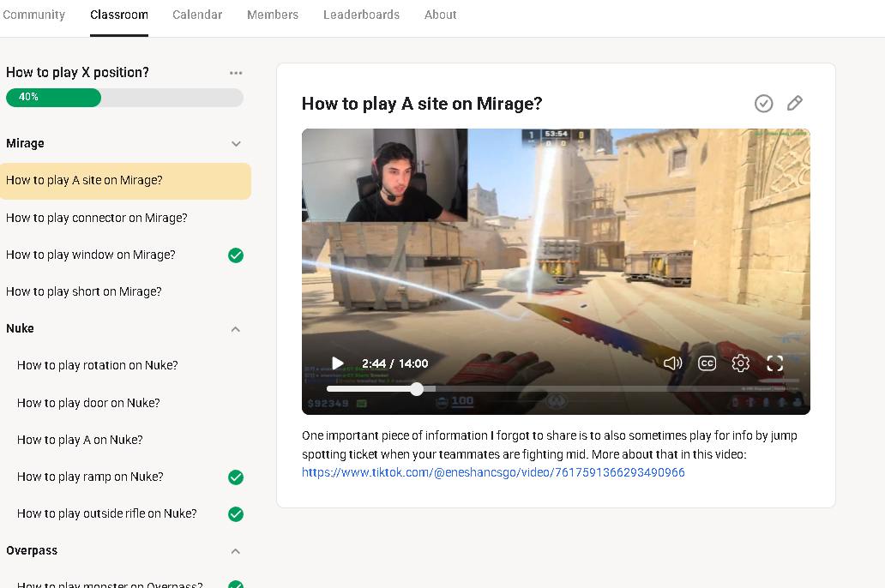Open the Leaderboards tab
Screen dimensions: 885x588
pyautogui.click(x=361, y=15)
